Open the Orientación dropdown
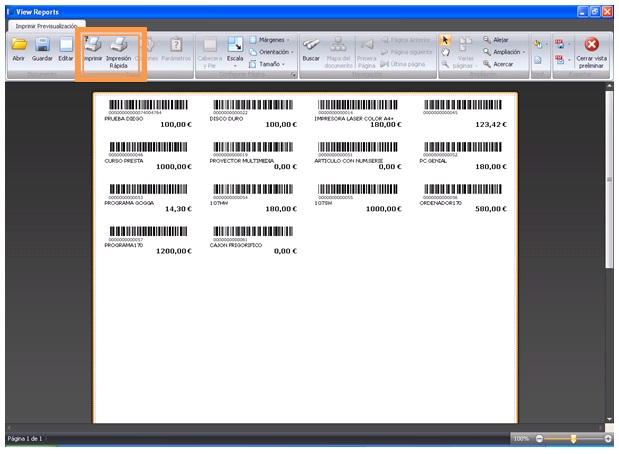Screen dimensions: 619x454 274,52
